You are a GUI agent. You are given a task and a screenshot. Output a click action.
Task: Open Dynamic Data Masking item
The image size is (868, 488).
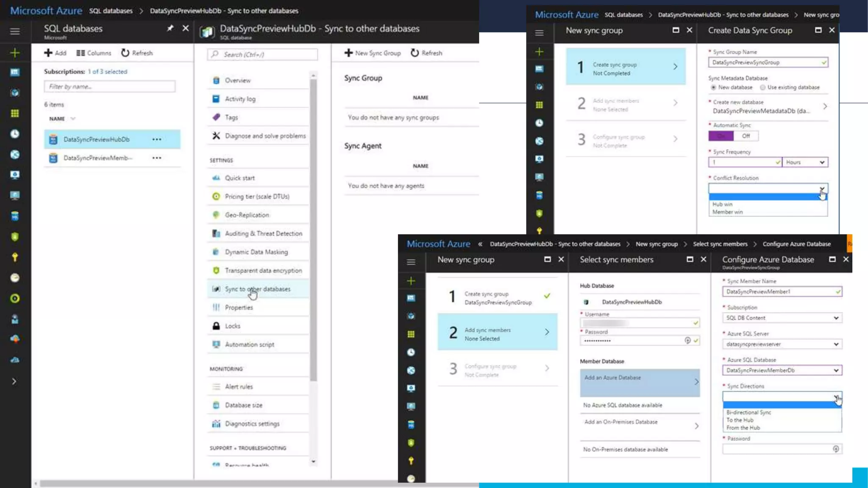pos(258,252)
